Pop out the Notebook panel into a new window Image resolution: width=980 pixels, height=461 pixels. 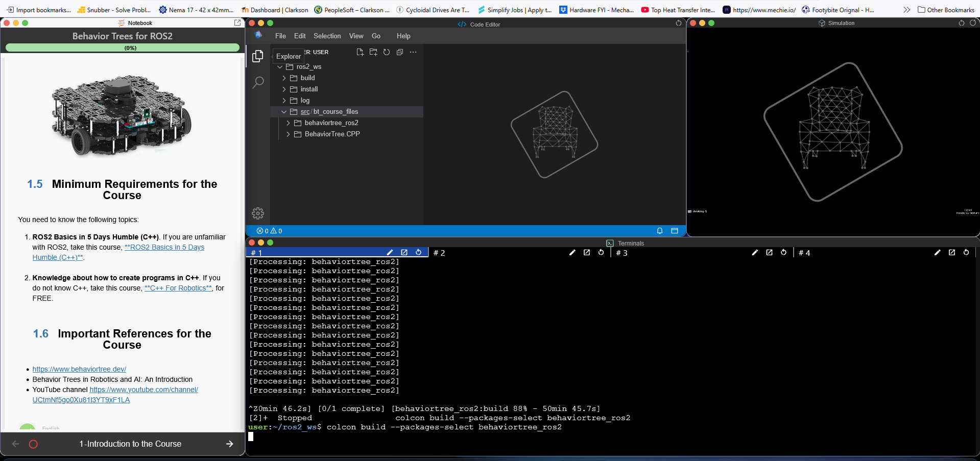[x=237, y=23]
